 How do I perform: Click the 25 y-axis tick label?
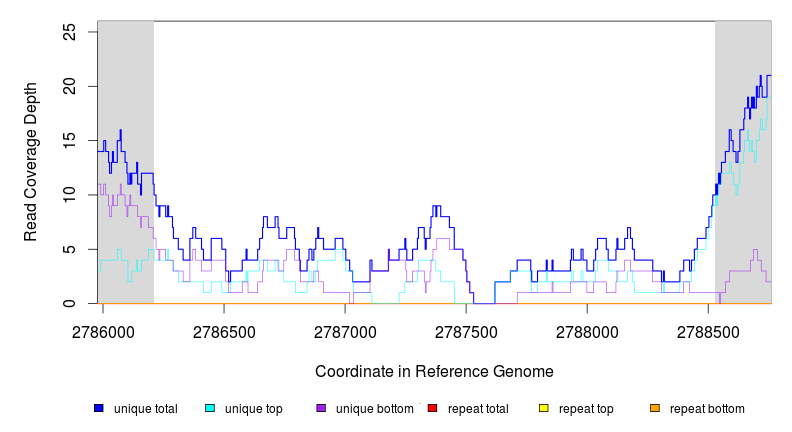(70, 32)
